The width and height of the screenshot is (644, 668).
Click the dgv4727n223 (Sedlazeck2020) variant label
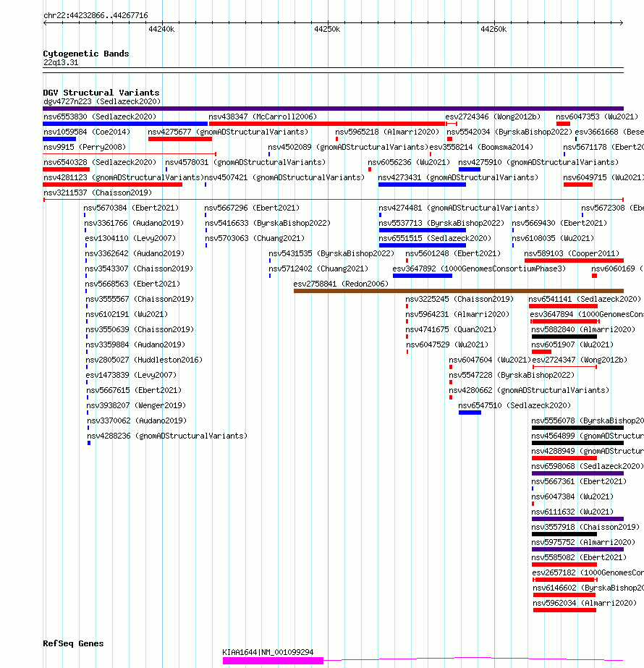[102, 101]
